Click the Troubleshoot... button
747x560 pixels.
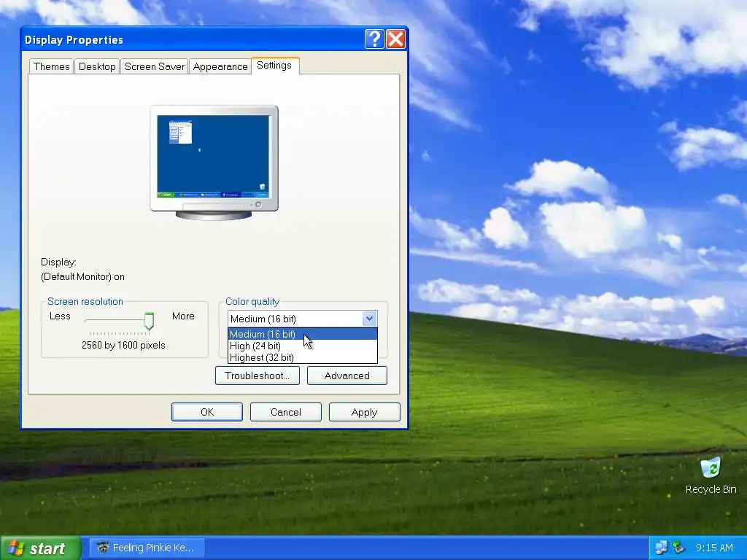coord(258,376)
